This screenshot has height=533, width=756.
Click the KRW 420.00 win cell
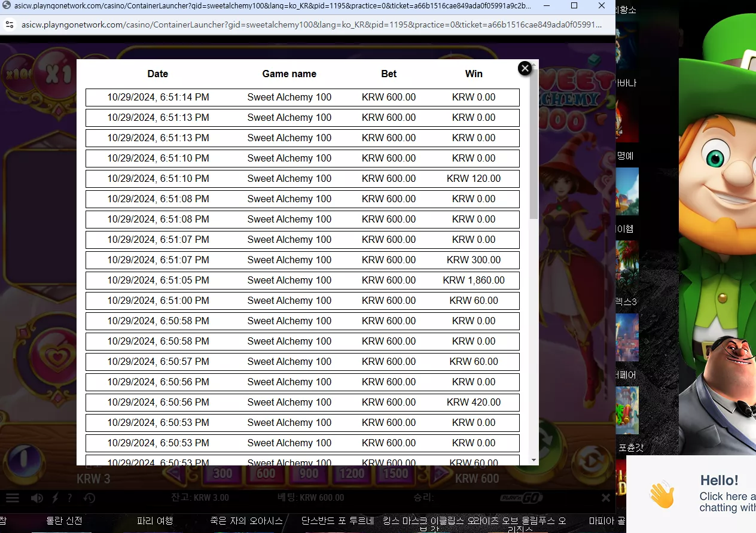[474, 402]
